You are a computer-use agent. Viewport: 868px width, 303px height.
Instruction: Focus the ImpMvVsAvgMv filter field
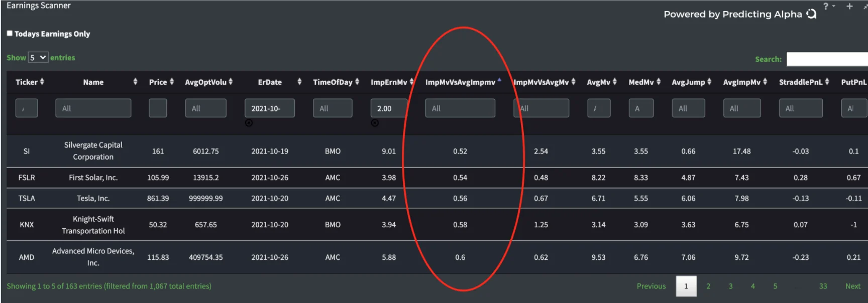coord(541,108)
